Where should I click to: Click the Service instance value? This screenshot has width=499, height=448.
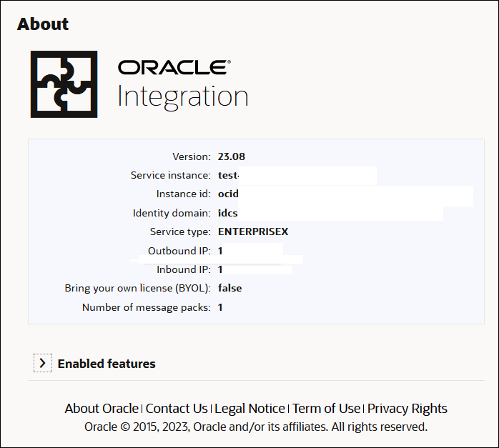[228, 175]
